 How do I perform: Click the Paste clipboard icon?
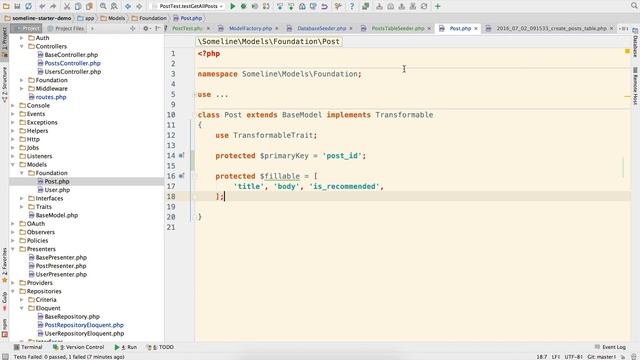pos(89,6)
